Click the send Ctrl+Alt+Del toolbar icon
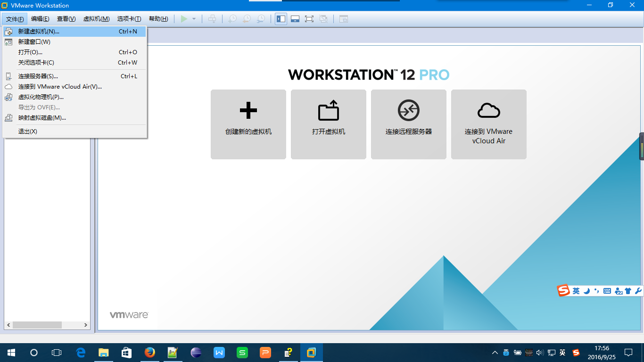The width and height of the screenshot is (644, 362). [x=212, y=19]
